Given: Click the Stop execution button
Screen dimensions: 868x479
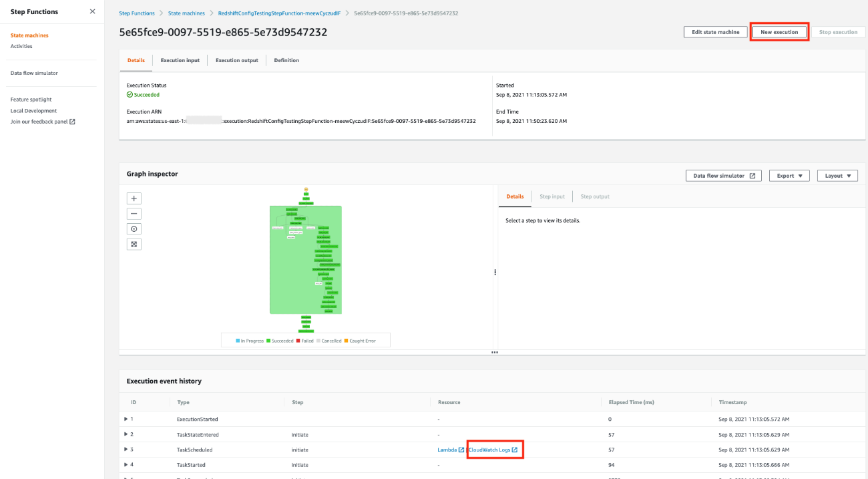Looking at the screenshot, I should [838, 32].
